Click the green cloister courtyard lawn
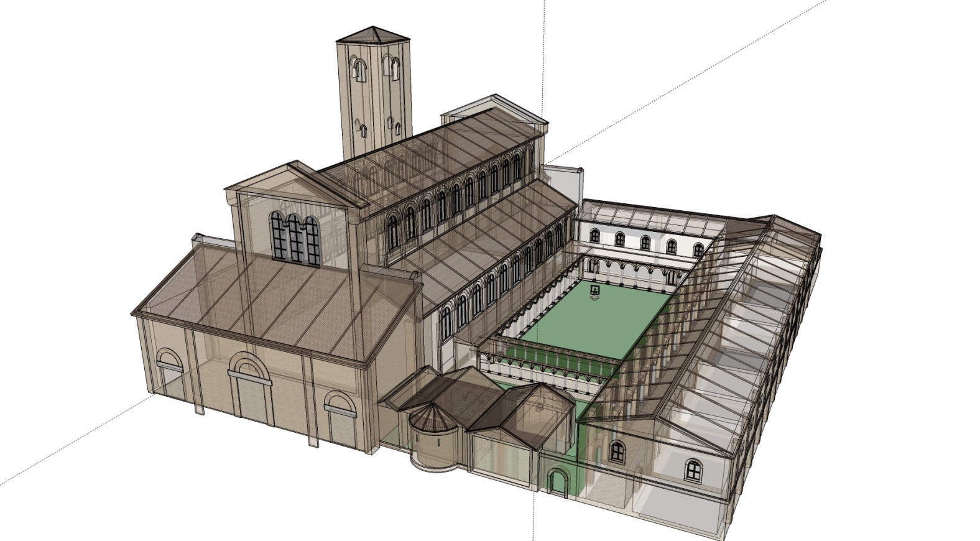The height and width of the screenshot is (541, 980). click(596, 318)
